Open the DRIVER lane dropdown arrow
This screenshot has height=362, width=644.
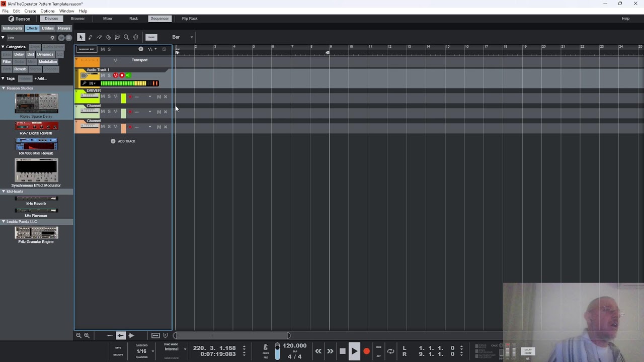149,97
